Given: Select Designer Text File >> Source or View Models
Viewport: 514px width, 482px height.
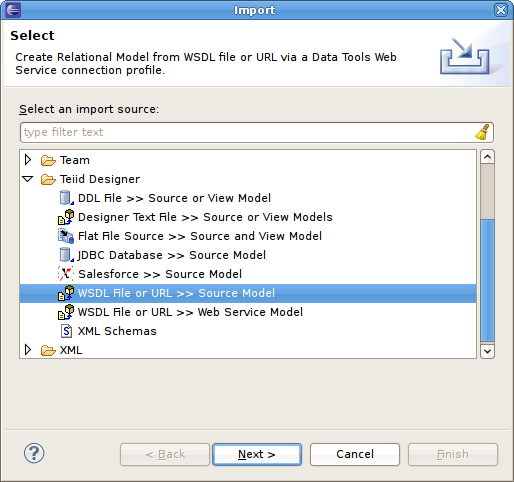Looking at the screenshot, I should [x=205, y=217].
